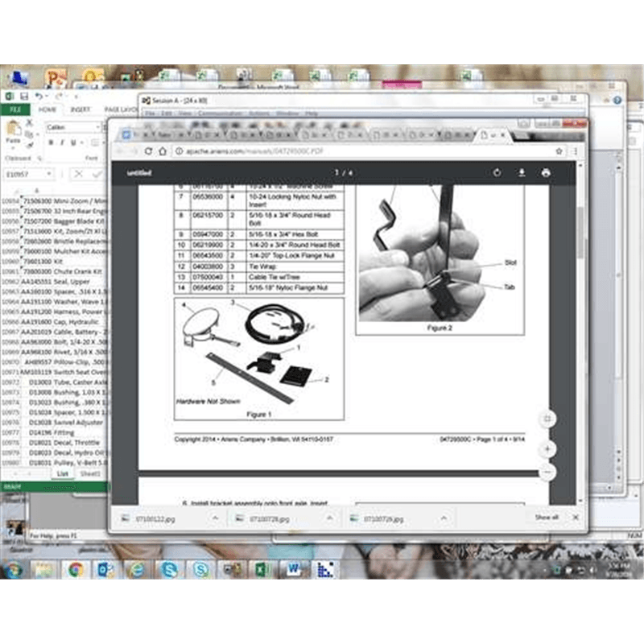Rotate the PDF using the rotate icon
Viewport: 644px width, 644px height.
(x=497, y=173)
